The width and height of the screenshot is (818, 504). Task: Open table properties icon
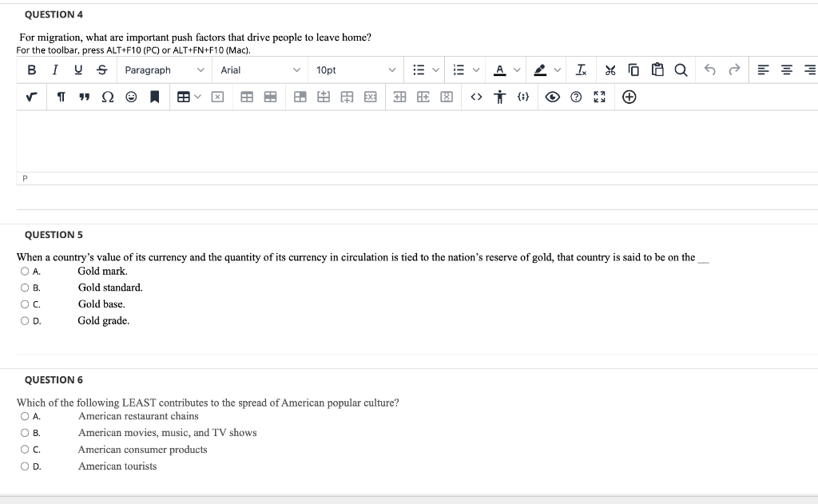tap(247, 97)
